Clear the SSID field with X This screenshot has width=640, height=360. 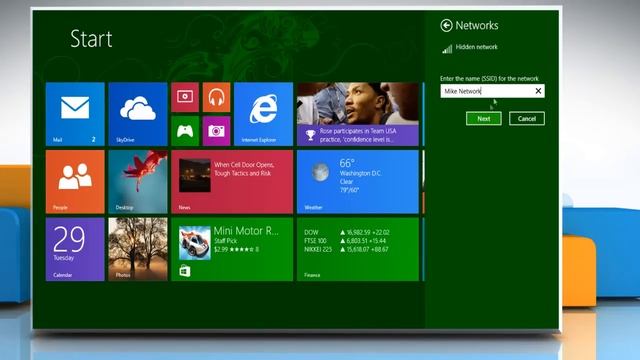click(538, 91)
